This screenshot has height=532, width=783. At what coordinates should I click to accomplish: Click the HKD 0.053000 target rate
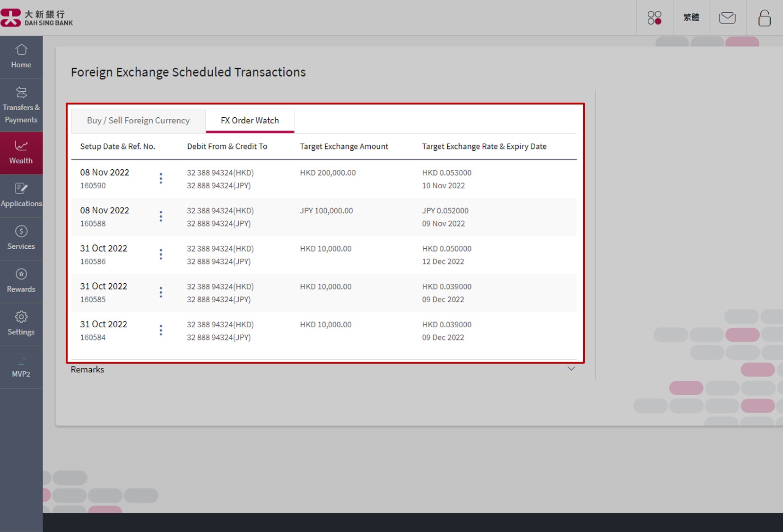tap(447, 173)
